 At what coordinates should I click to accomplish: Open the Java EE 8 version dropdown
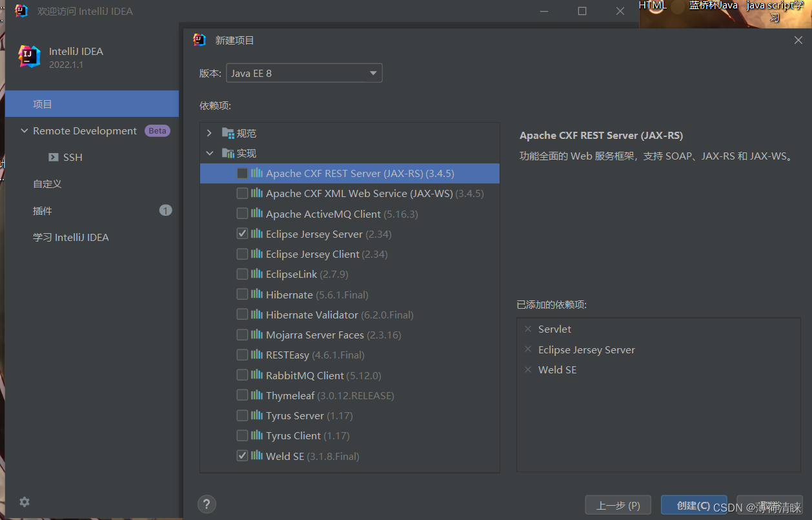click(304, 73)
